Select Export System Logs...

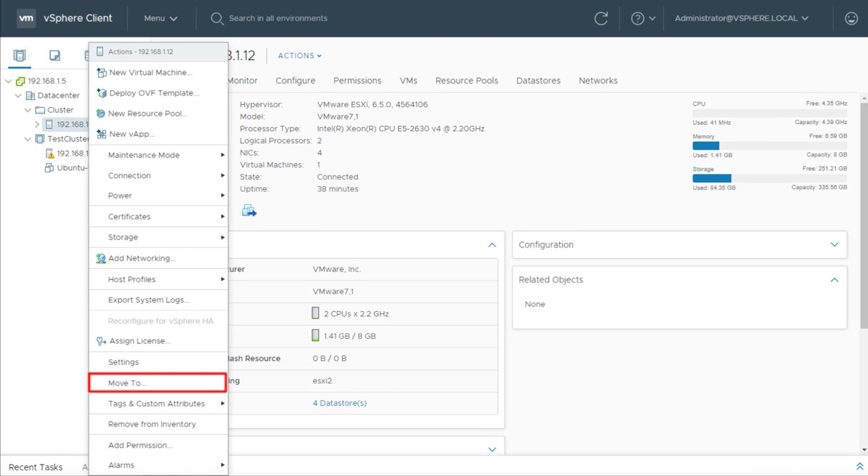pyautogui.click(x=158, y=300)
